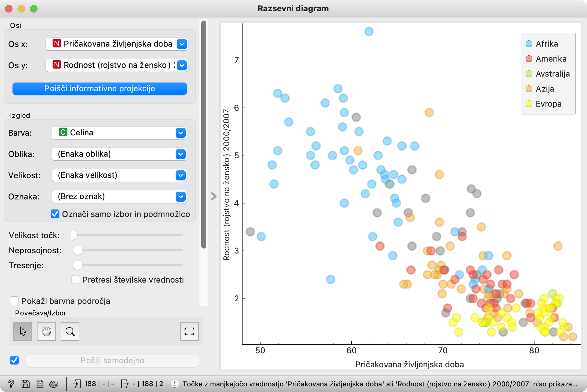
Task: Click the input count '188 | - | -'
Action: (x=99, y=384)
